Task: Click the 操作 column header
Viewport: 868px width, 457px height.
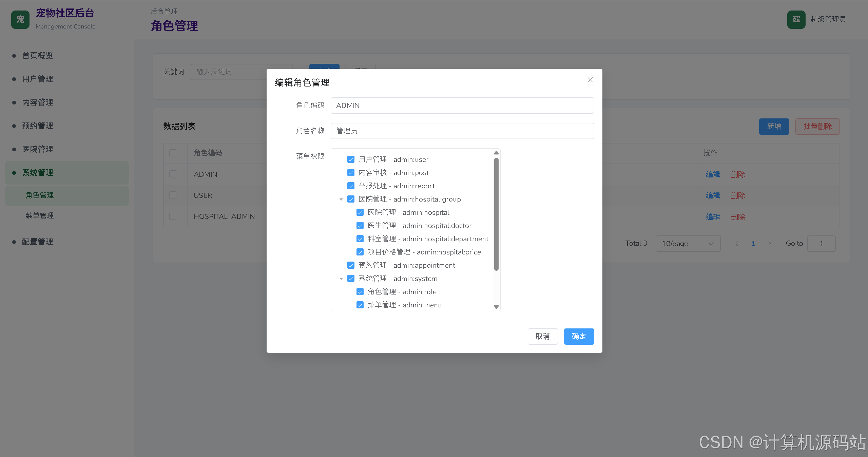Action: tap(710, 153)
